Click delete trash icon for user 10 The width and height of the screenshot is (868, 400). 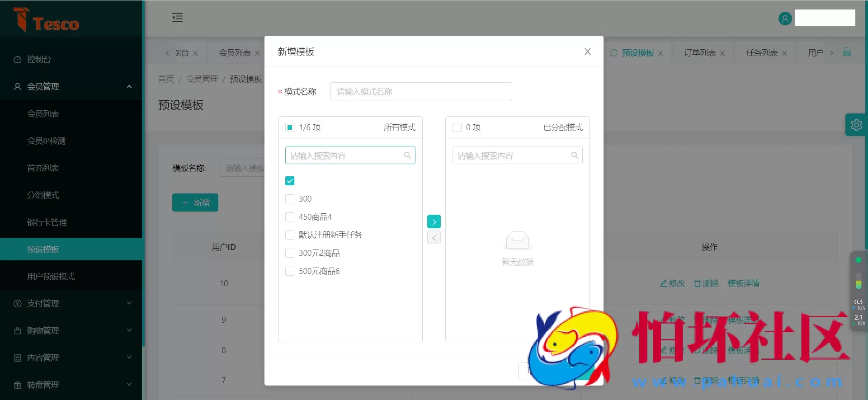click(x=697, y=283)
